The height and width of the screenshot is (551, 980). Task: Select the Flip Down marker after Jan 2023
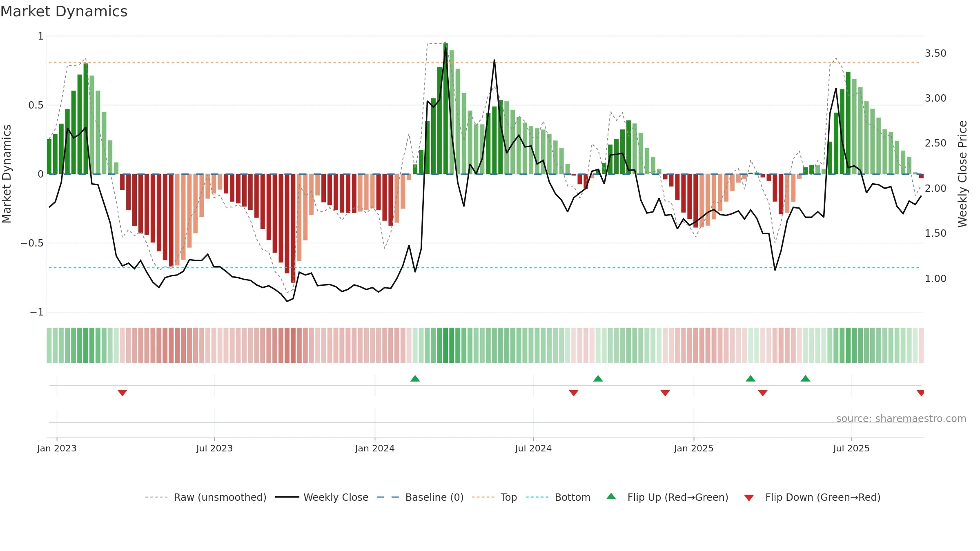122,393
